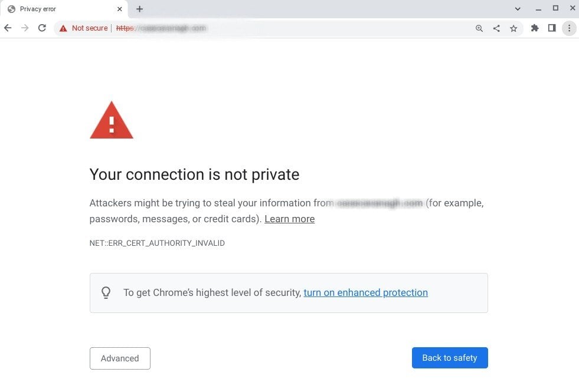The height and width of the screenshot is (392, 579).
Task: Click the lightbulb icon in the security banner
Action: click(x=106, y=292)
